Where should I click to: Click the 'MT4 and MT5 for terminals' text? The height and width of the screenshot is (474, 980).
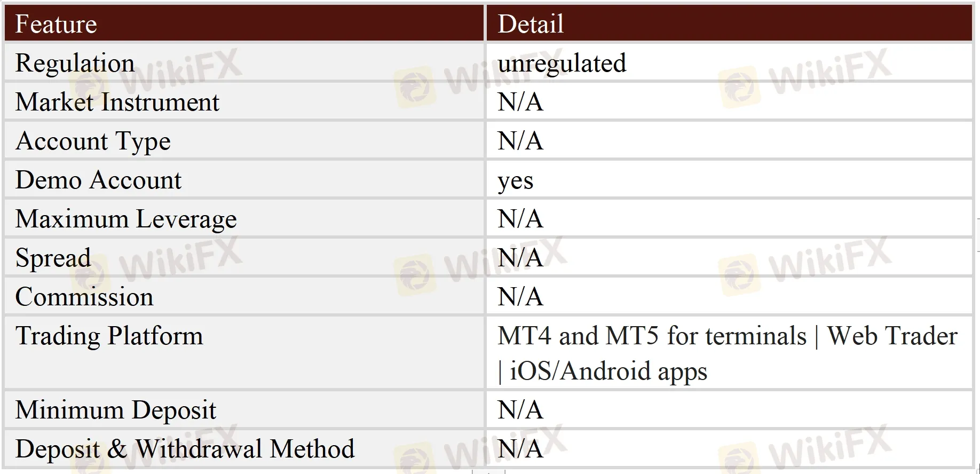point(652,336)
